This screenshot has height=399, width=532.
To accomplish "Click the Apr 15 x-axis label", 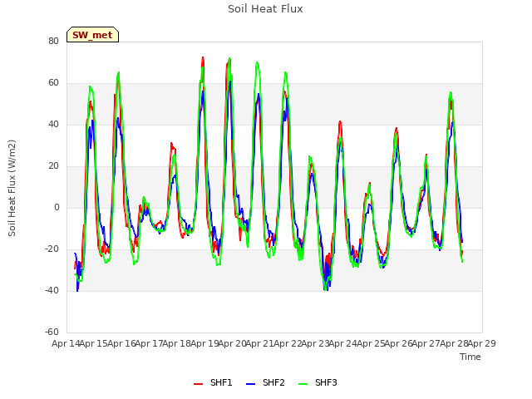I will [x=93, y=343].
